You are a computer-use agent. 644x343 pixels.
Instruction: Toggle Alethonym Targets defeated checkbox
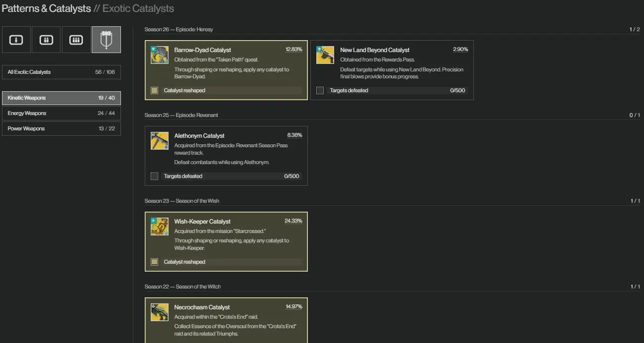[155, 176]
